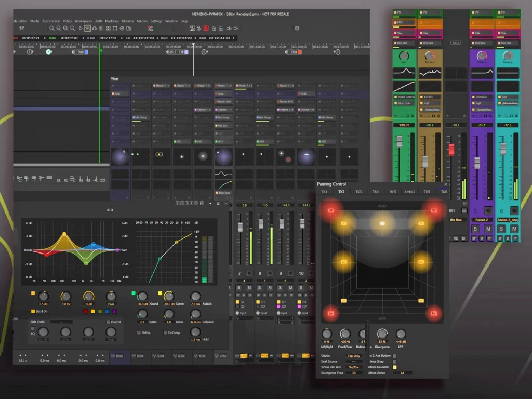
Task: Open the Virtual Pan Law dropdown
Action: (354, 367)
